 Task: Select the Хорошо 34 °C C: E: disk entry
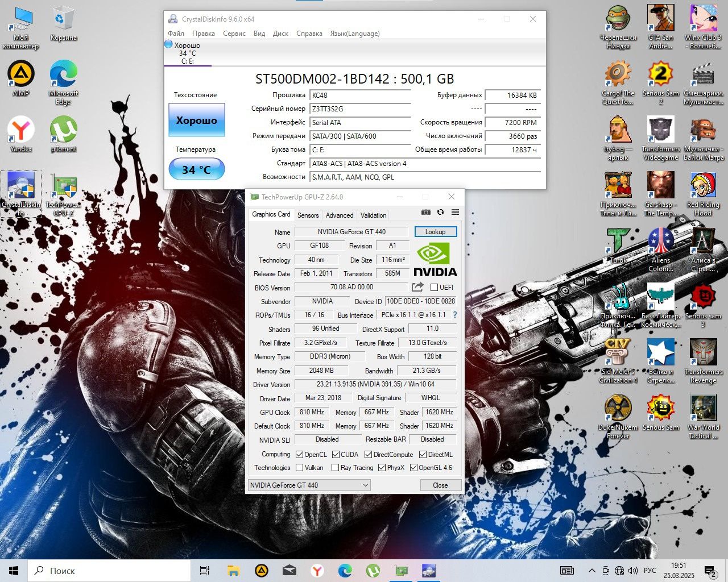point(188,53)
